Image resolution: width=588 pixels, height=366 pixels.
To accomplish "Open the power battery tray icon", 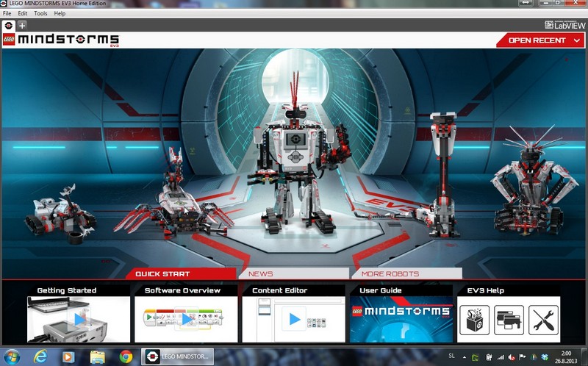I will click(489, 357).
